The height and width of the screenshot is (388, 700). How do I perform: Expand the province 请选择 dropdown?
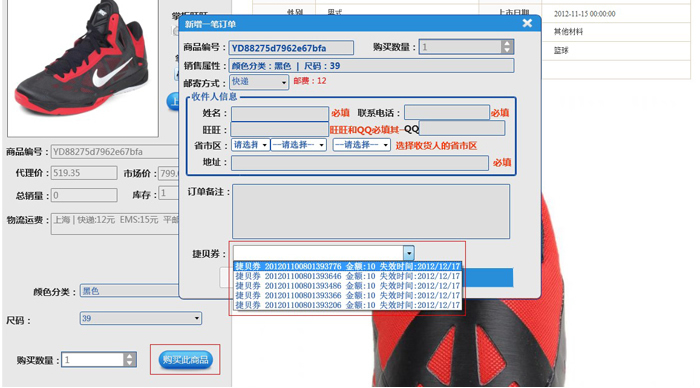pos(250,145)
